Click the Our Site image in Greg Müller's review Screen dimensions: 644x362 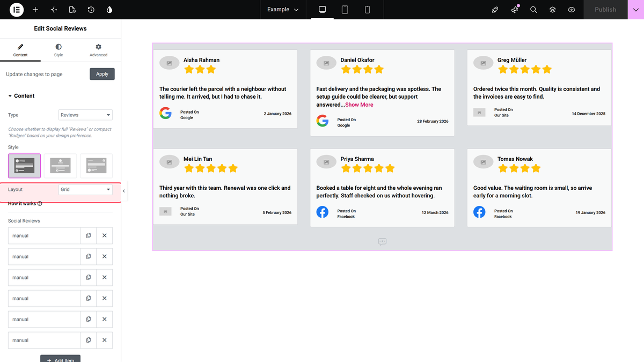click(479, 113)
